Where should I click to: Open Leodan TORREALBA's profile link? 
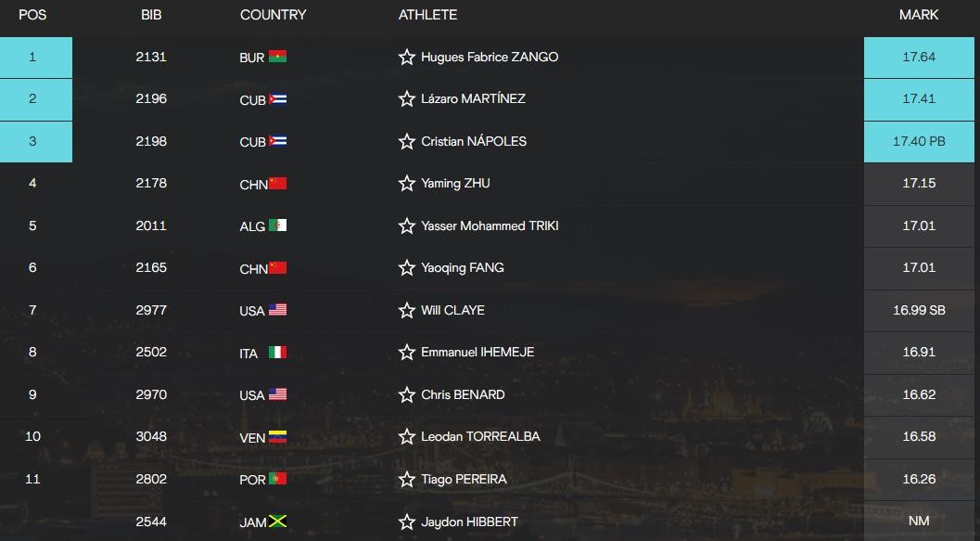[480, 436]
